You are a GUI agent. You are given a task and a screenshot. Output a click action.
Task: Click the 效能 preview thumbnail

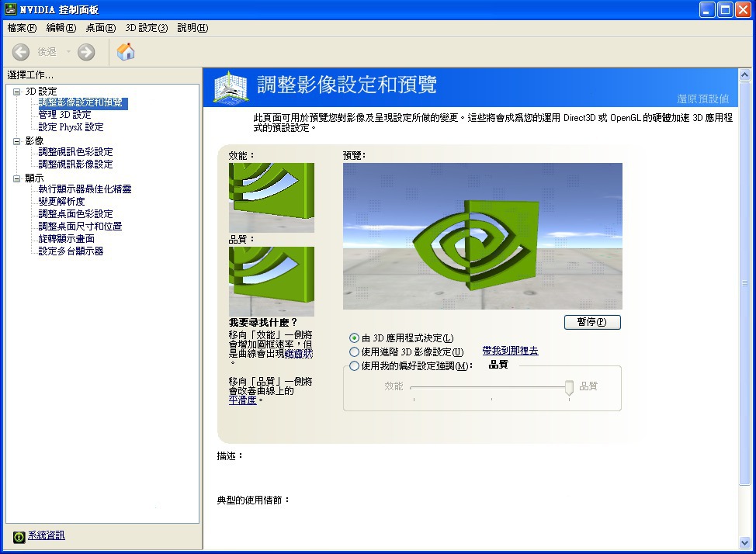tap(272, 198)
